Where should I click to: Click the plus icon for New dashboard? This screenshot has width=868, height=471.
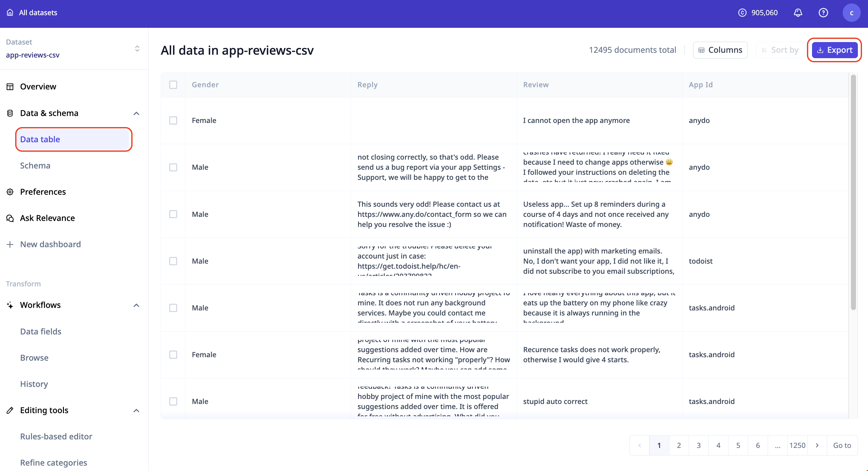click(x=10, y=244)
